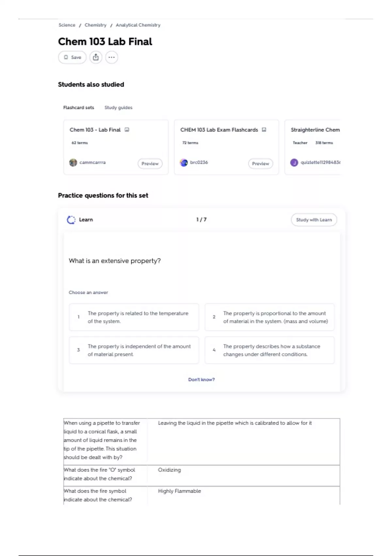Open cammcarrra's profile avatar
The image size is (392, 556).
point(73,163)
